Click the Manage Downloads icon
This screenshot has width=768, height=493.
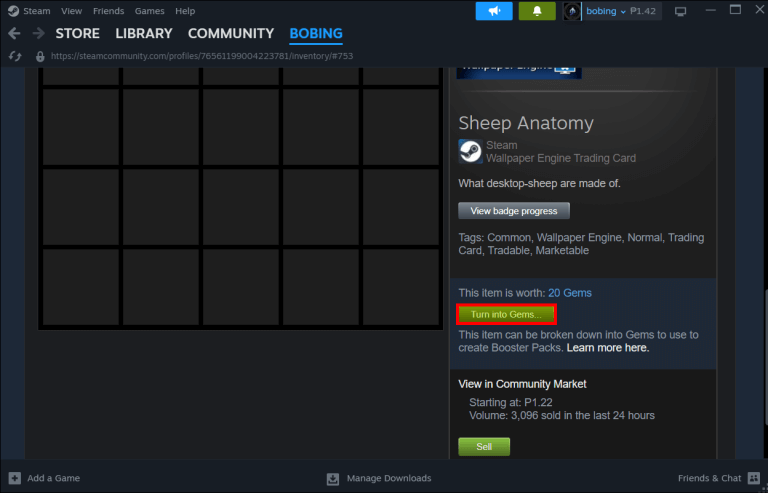(333, 478)
